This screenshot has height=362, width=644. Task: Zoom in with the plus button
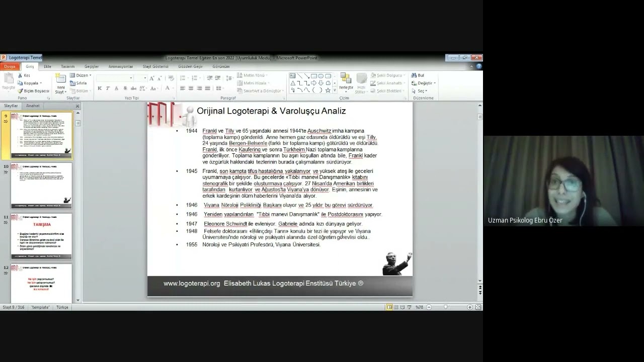470,307
